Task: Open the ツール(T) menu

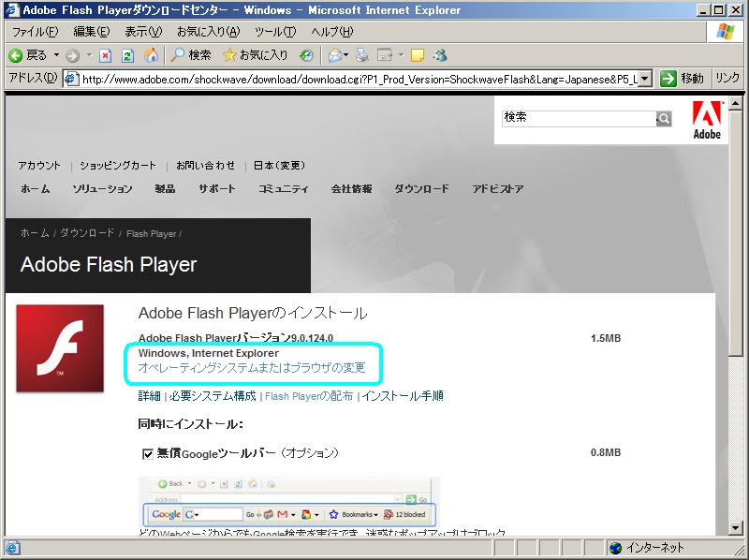Action: (275, 32)
